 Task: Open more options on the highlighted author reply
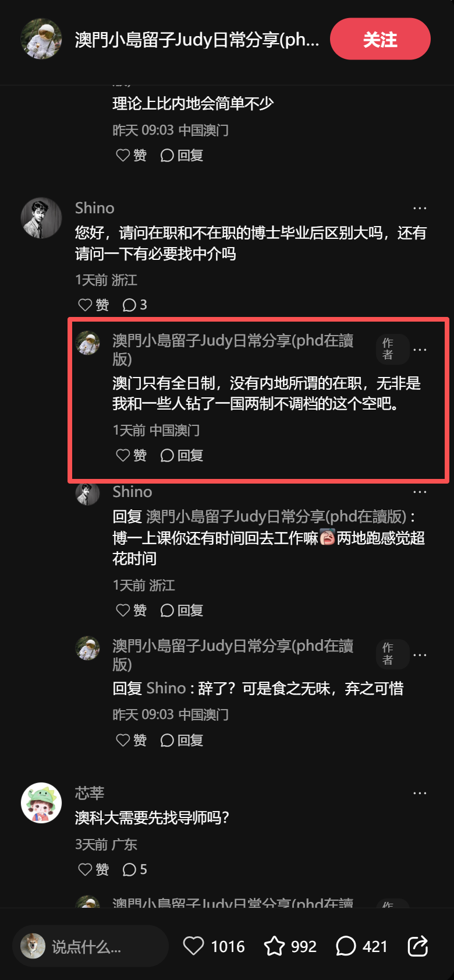pos(420,350)
